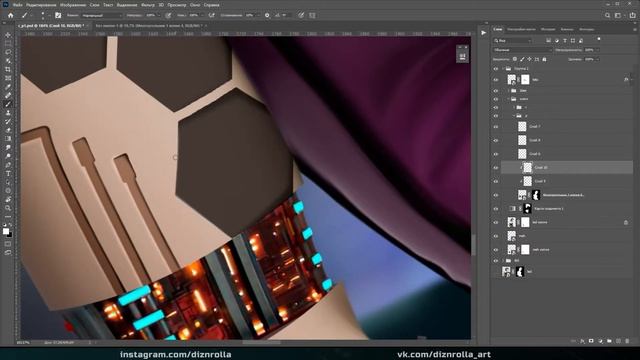This screenshot has height=360, width=640.
Task: Select the Eraser tool
Action: pos(8,130)
